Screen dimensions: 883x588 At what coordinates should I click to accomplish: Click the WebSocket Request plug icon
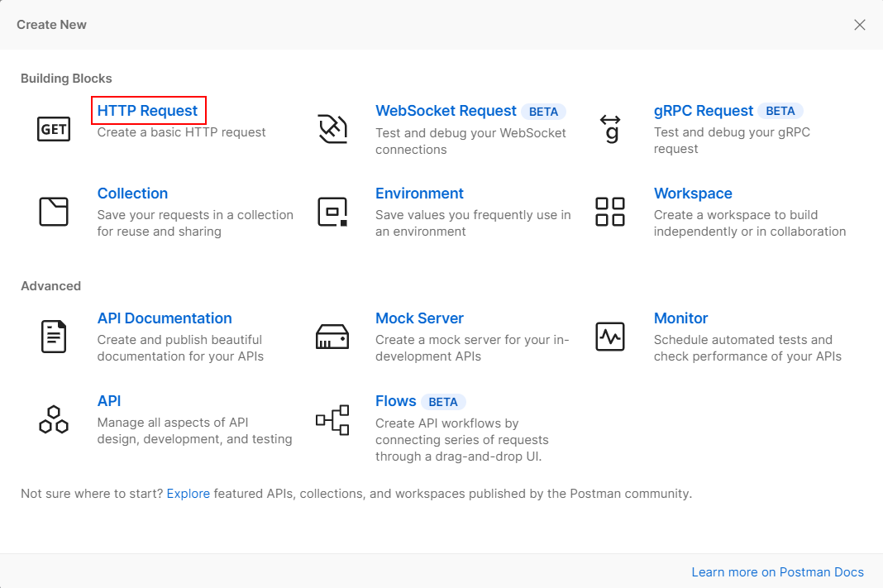click(x=332, y=129)
